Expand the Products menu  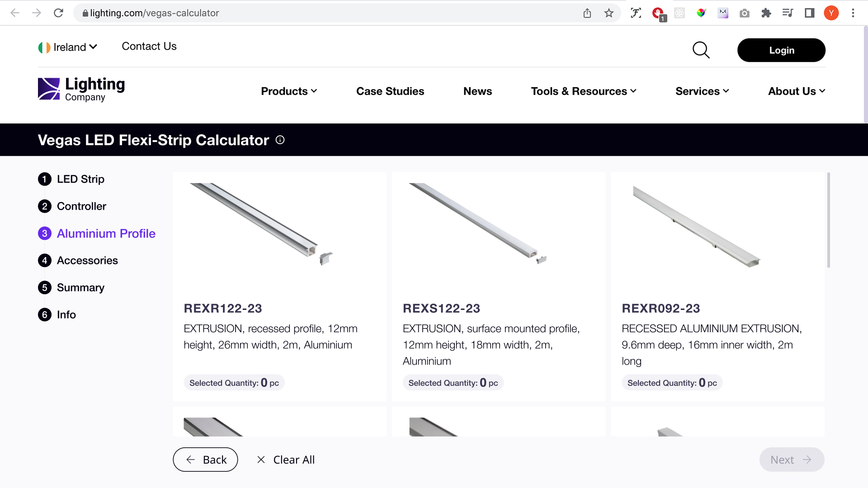(289, 91)
